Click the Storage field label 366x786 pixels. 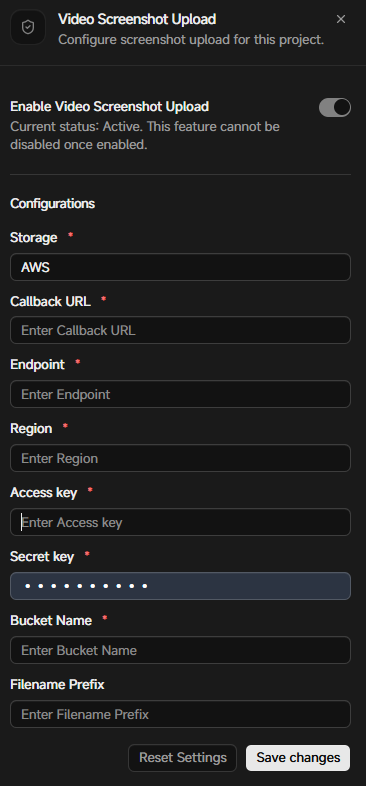pos(34,238)
